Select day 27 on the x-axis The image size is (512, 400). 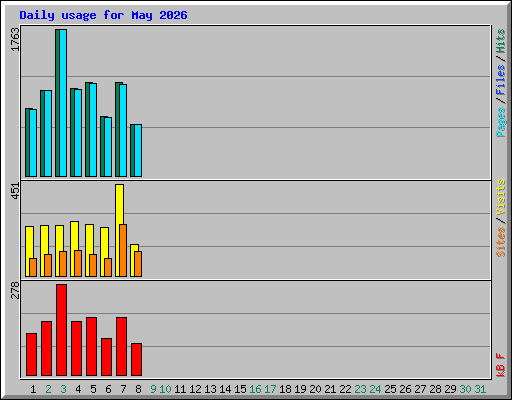[x=420, y=389]
